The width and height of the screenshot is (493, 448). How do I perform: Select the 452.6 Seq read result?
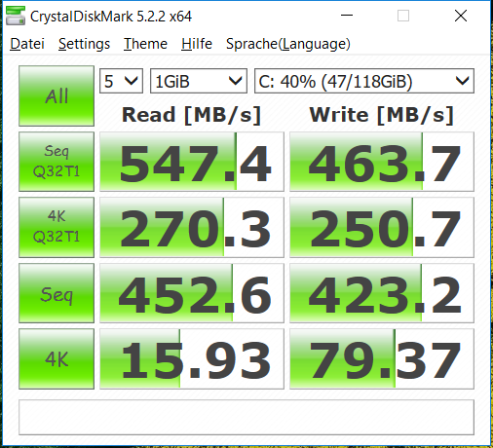[192, 293]
